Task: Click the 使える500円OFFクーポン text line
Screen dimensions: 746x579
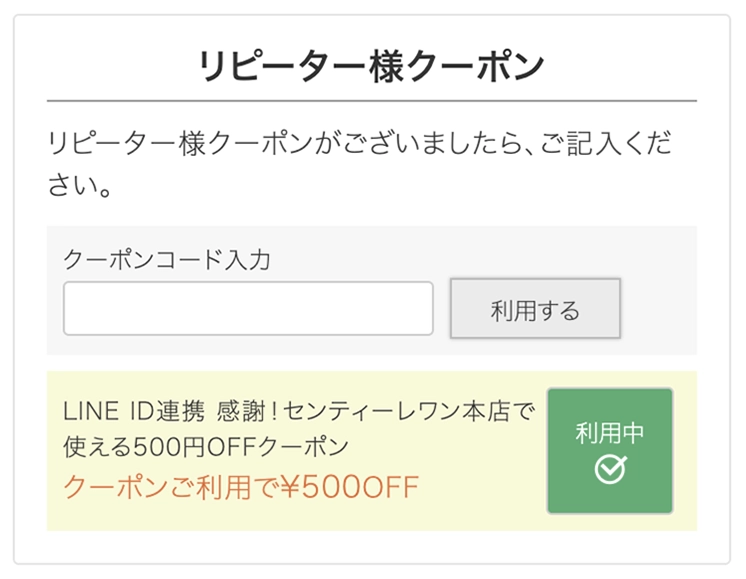Action: (206, 447)
